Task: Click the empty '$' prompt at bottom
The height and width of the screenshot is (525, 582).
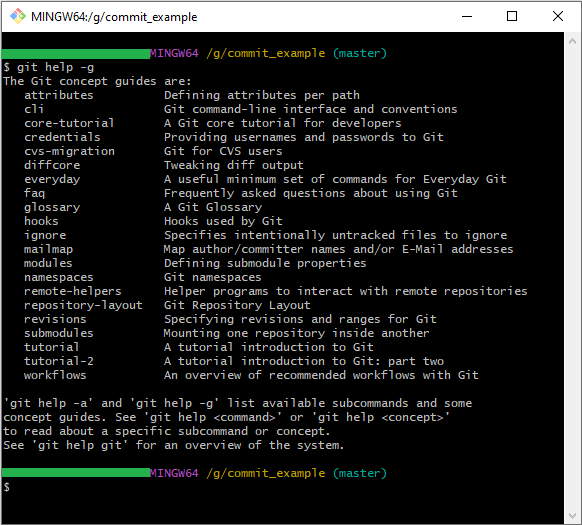Action: (x=7, y=487)
